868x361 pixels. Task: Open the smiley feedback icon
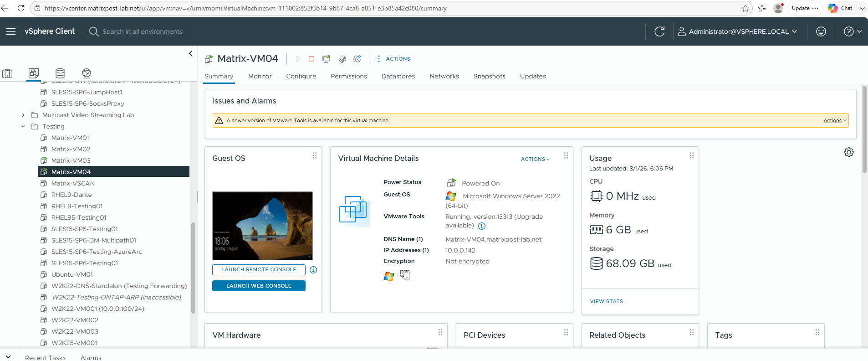(821, 31)
